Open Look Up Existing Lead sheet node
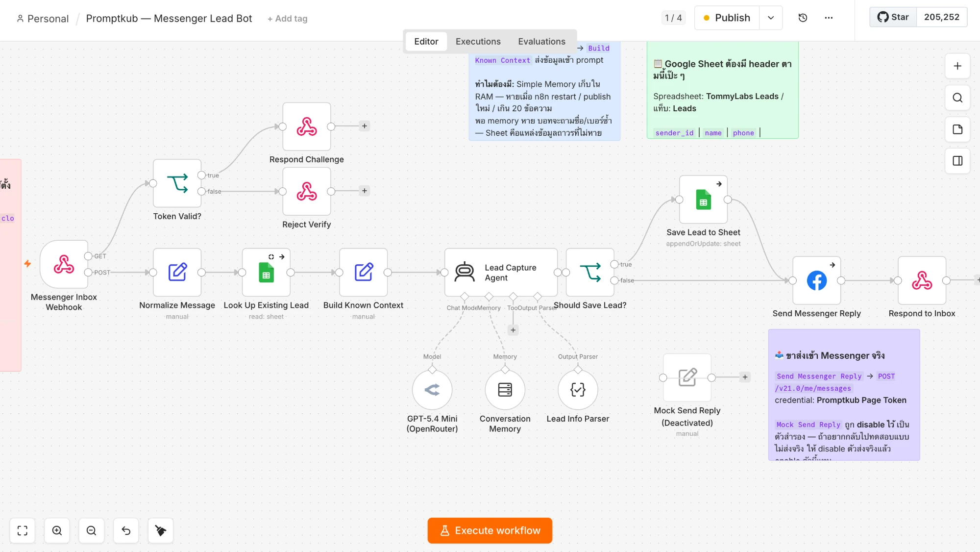Screen dimensions: 980x552 (x=266, y=272)
